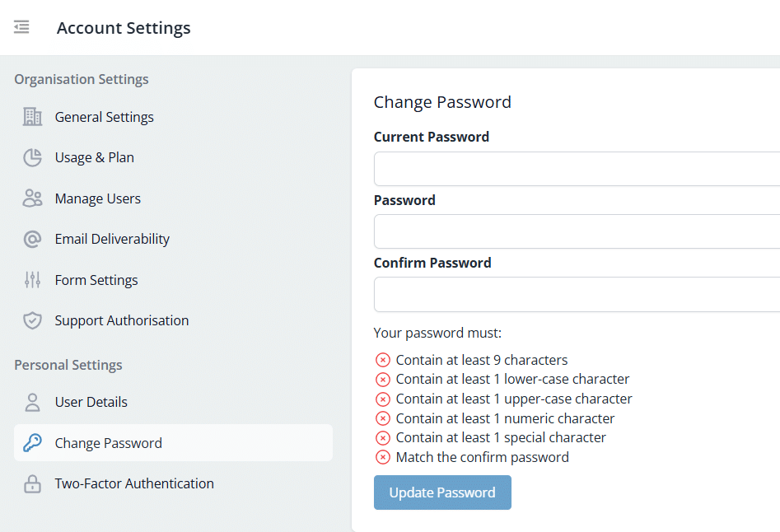Click the Change Password key icon
The width and height of the screenshot is (780, 532).
click(x=32, y=442)
